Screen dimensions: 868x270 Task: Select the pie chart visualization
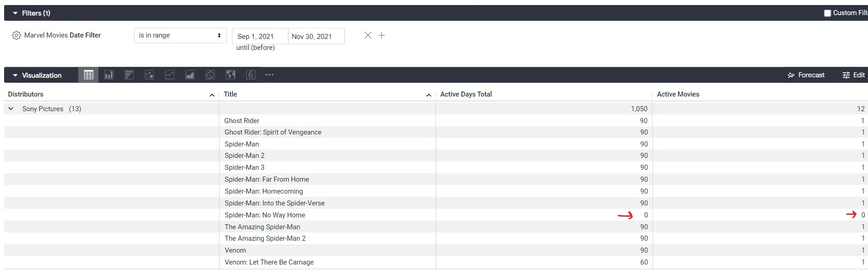pyautogui.click(x=210, y=75)
